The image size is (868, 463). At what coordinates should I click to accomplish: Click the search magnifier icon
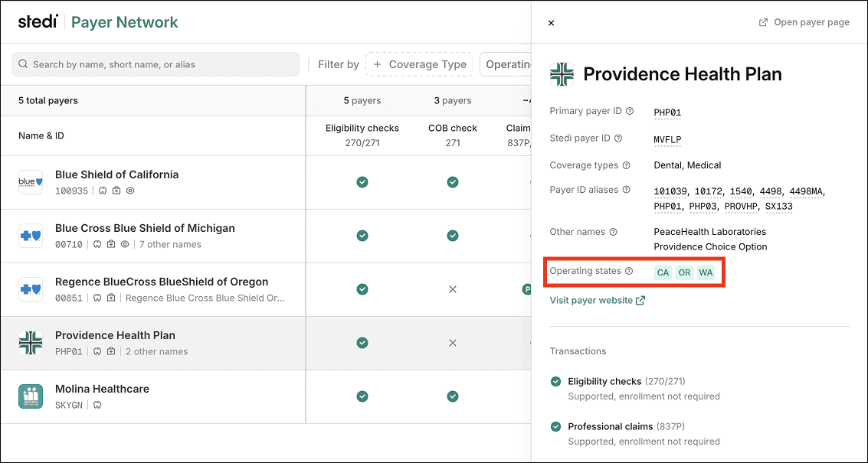pos(23,64)
